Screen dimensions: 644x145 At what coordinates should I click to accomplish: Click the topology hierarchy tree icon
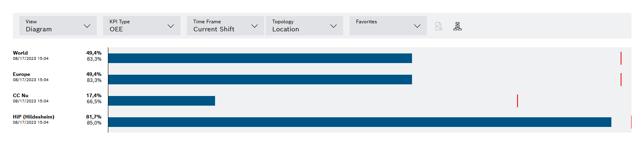tap(457, 26)
